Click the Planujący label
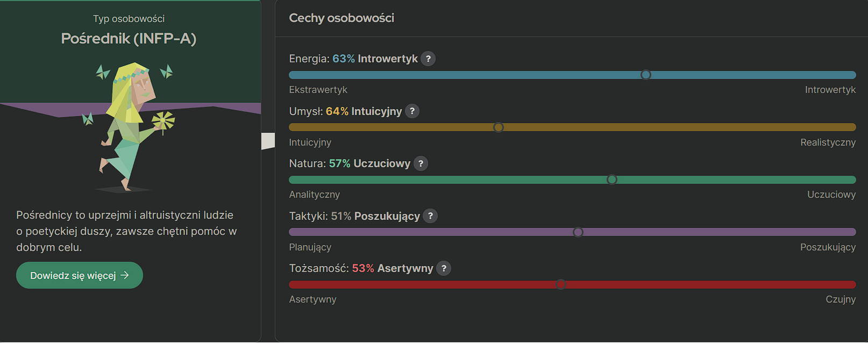 [310, 247]
